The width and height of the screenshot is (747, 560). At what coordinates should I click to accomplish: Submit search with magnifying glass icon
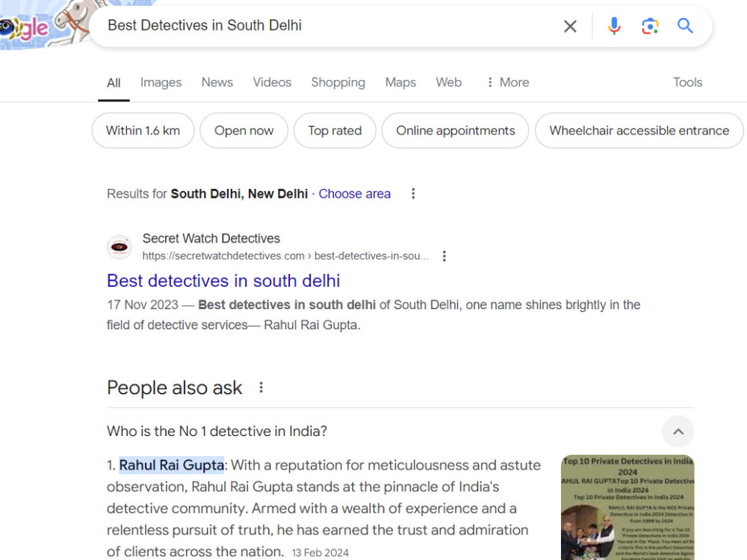[x=685, y=25]
